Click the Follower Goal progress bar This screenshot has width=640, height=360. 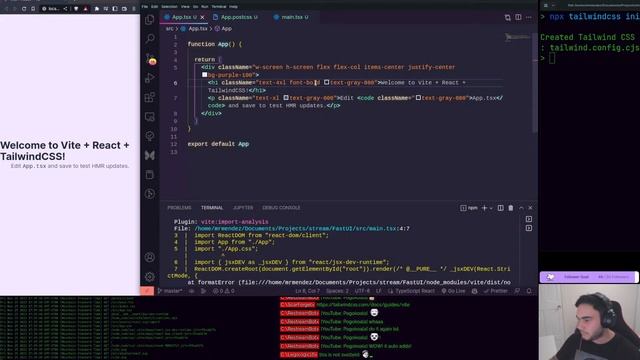point(589,277)
